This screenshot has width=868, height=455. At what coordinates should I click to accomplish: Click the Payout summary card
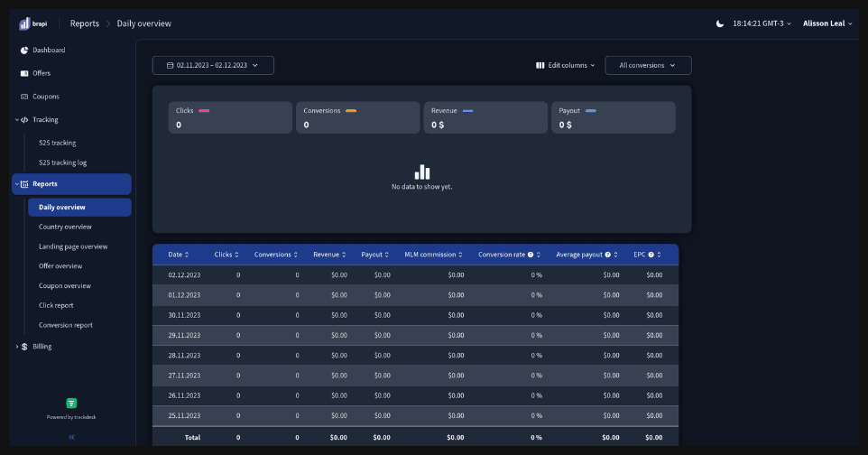click(x=614, y=117)
